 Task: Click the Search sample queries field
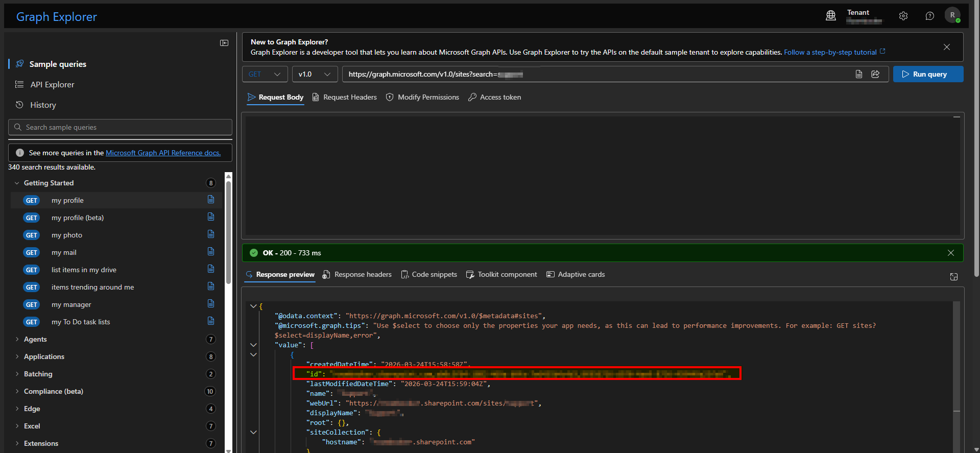[120, 127]
